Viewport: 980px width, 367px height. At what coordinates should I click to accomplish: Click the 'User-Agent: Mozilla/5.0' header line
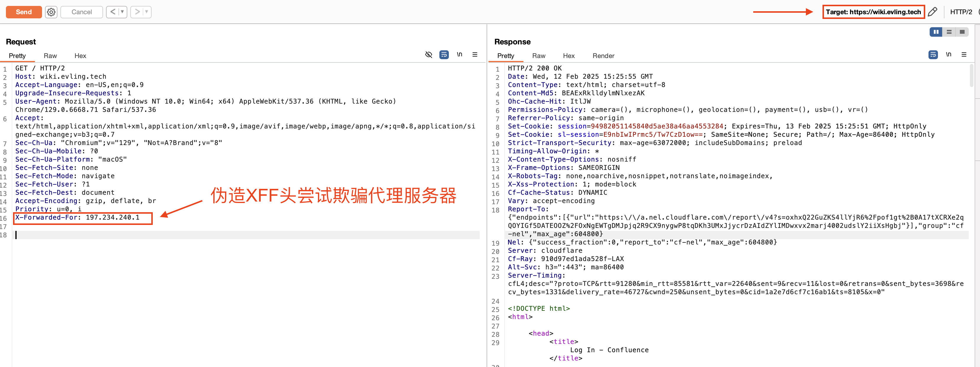click(205, 101)
